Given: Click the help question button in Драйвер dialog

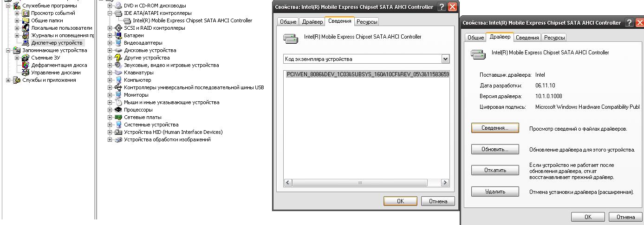Looking at the screenshot, I should [629, 23].
